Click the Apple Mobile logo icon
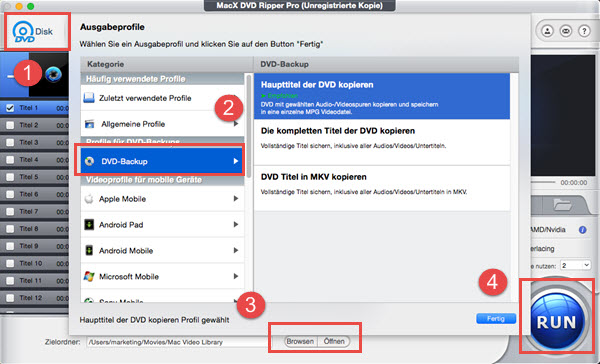Screen dimensions: 600x364 (x=89, y=199)
